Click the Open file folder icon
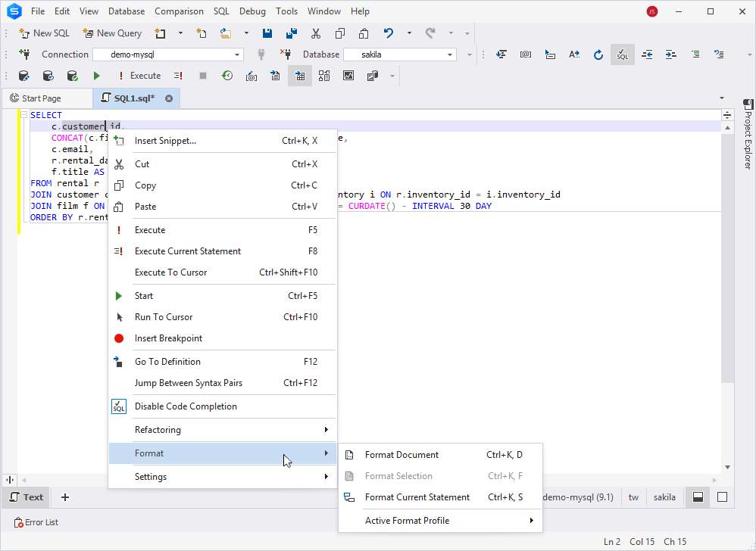The width and height of the screenshot is (756, 551). 226,33
